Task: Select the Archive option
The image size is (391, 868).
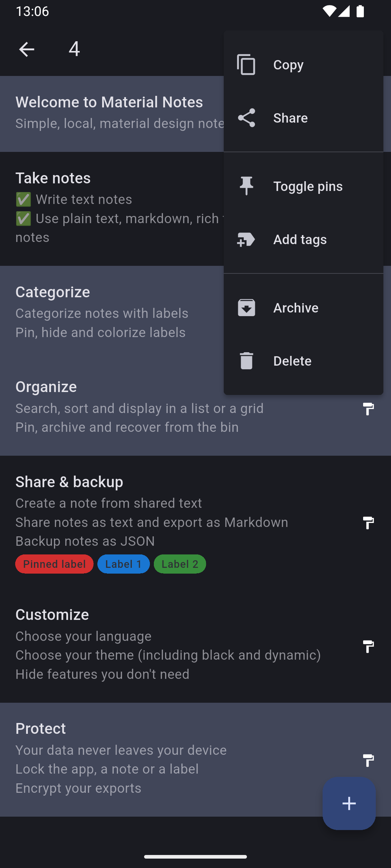Action: point(296,308)
